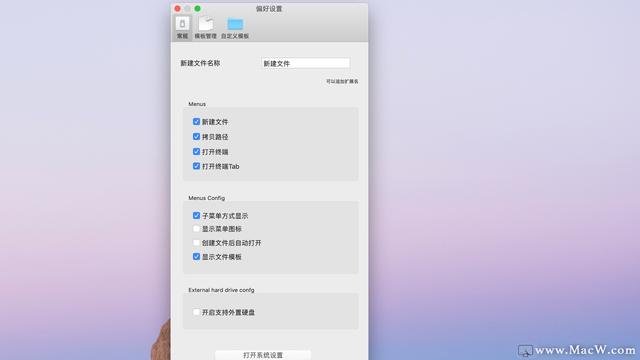Click the 打开系统设置 button
The image size is (640, 360).
tap(263, 355)
